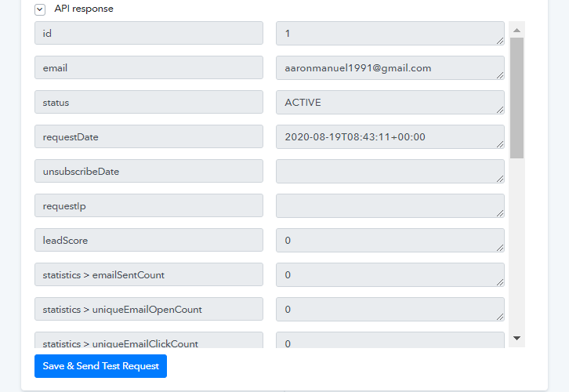Select the unsubscribeDate key field
Screen dimensions: 569x392
click(149, 171)
